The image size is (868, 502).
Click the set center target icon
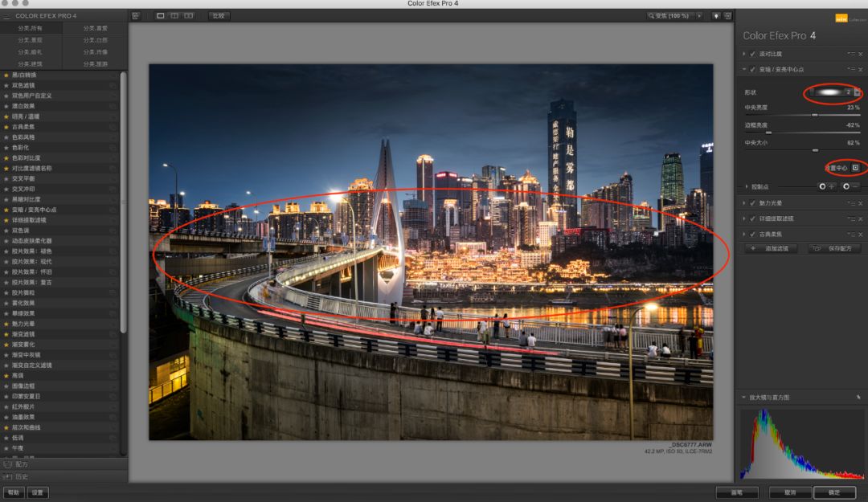(855, 168)
